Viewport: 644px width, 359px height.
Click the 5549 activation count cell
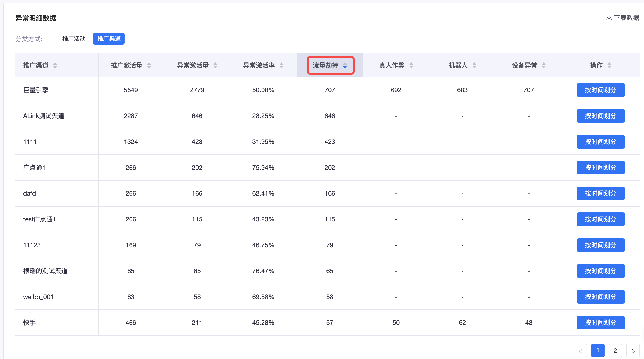[x=131, y=90]
